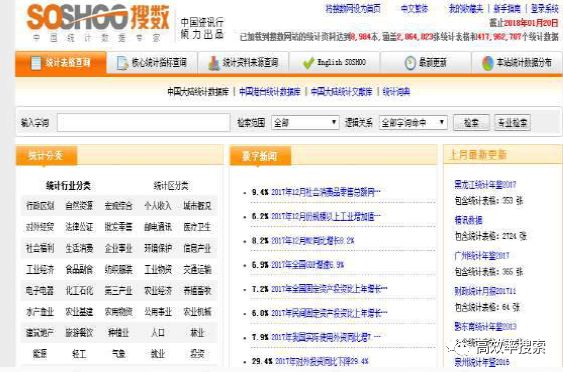
Task: Open the 逻辑关系 dropdown showing 全部字词命中
Action: tap(413, 123)
